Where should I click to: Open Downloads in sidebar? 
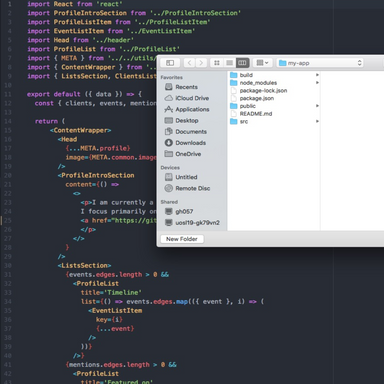tap(190, 143)
